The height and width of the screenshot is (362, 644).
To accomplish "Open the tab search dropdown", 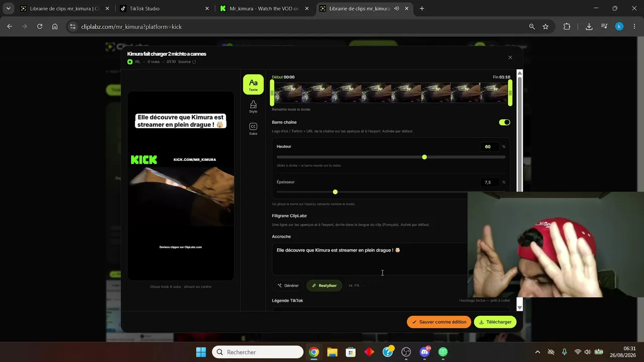I will point(8,9).
